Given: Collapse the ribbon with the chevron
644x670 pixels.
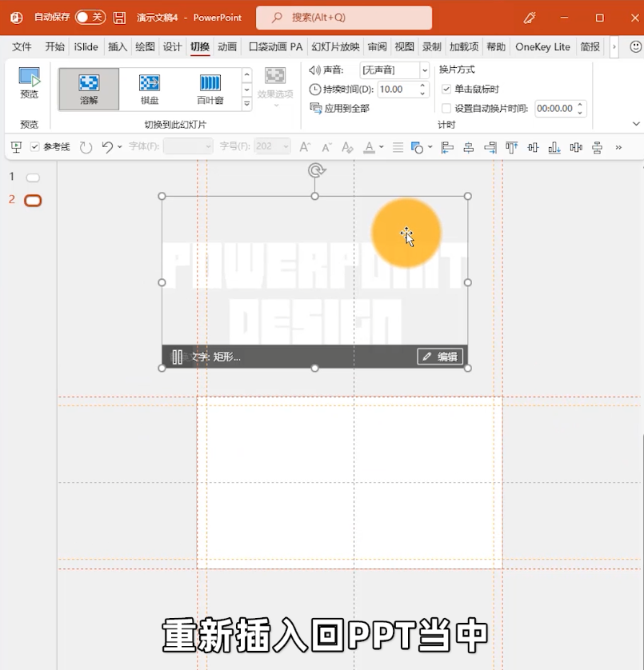Looking at the screenshot, I should [636, 124].
